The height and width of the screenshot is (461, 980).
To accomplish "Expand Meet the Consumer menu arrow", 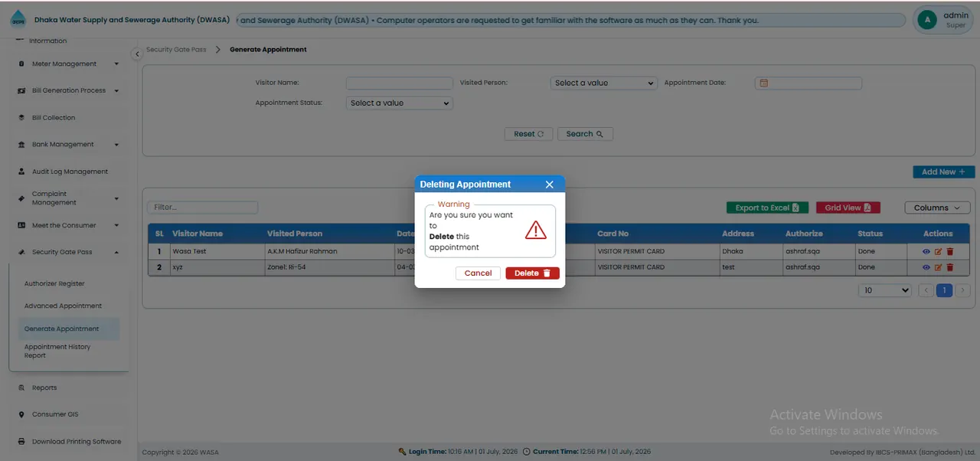I will 116,226.
